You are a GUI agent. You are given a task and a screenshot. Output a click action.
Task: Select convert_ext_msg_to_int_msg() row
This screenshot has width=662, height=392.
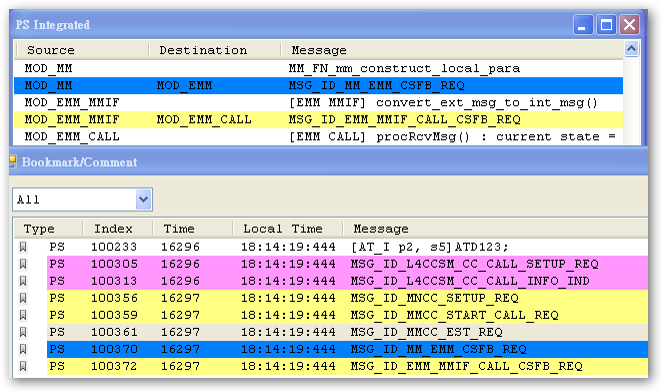(x=318, y=103)
